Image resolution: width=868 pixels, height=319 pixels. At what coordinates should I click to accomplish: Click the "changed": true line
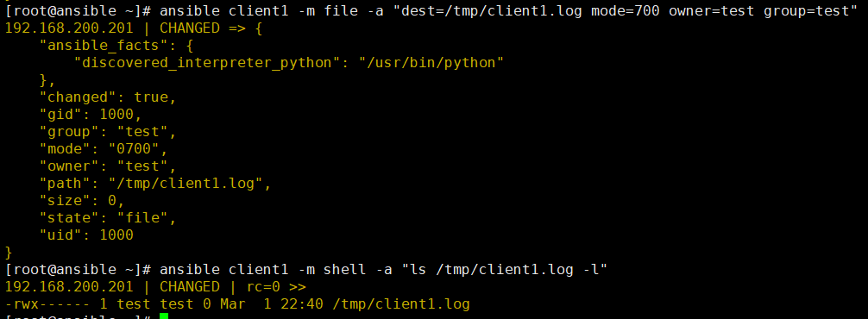tap(108, 97)
